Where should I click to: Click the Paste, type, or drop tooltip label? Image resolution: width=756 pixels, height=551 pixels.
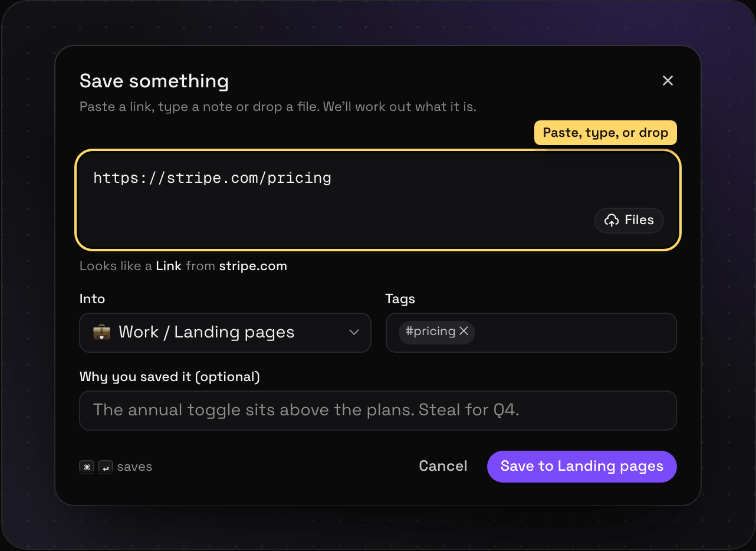point(606,133)
